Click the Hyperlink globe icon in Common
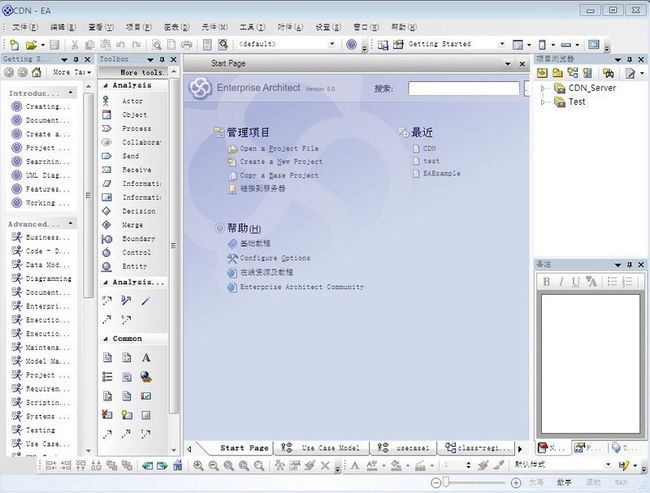This screenshot has height=493, width=650. [x=146, y=376]
